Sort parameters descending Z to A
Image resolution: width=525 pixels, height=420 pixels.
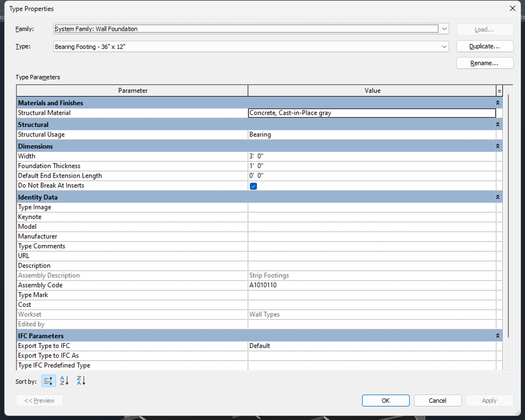81,381
